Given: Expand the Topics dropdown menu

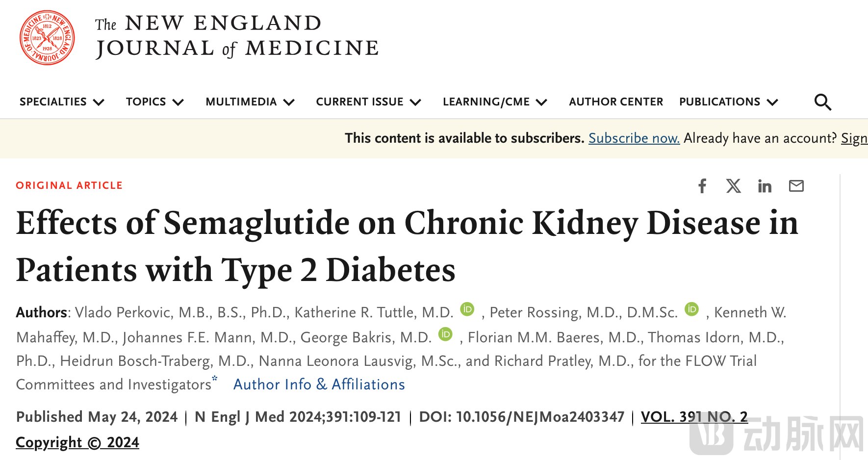Looking at the screenshot, I should coord(154,102).
